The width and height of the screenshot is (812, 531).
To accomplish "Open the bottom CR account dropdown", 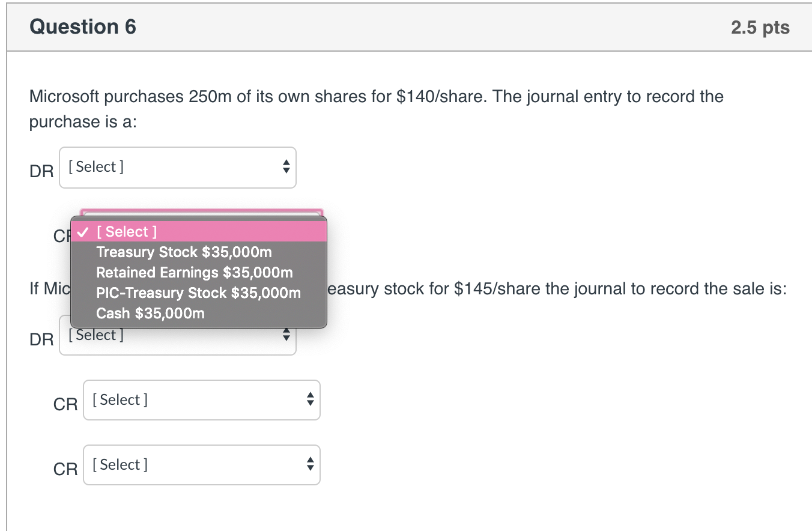I will pos(202,464).
